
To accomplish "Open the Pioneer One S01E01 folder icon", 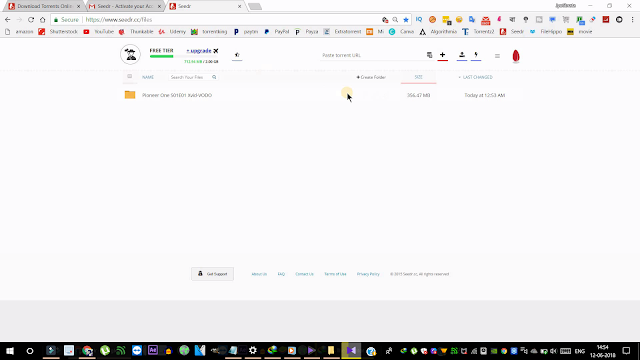I will 130,95.
